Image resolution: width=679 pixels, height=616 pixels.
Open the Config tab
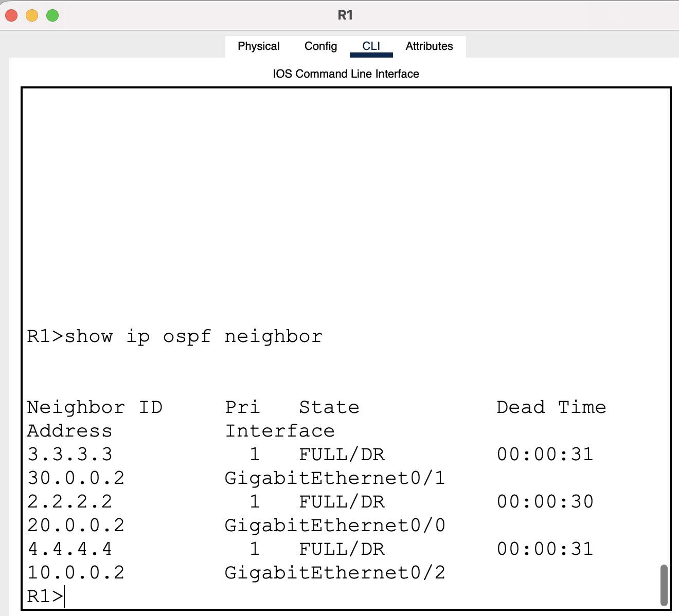pyautogui.click(x=320, y=46)
